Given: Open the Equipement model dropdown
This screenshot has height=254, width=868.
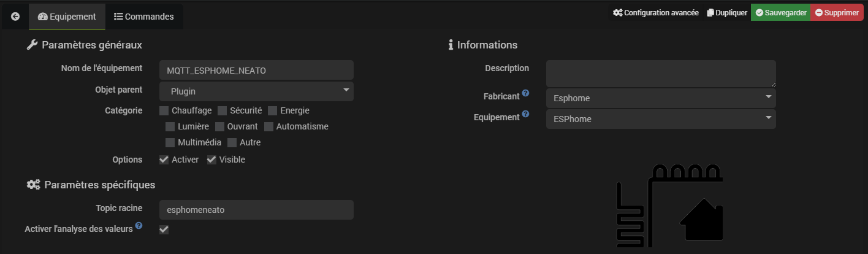Looking at the screenshot, I should tap(661, 119).
